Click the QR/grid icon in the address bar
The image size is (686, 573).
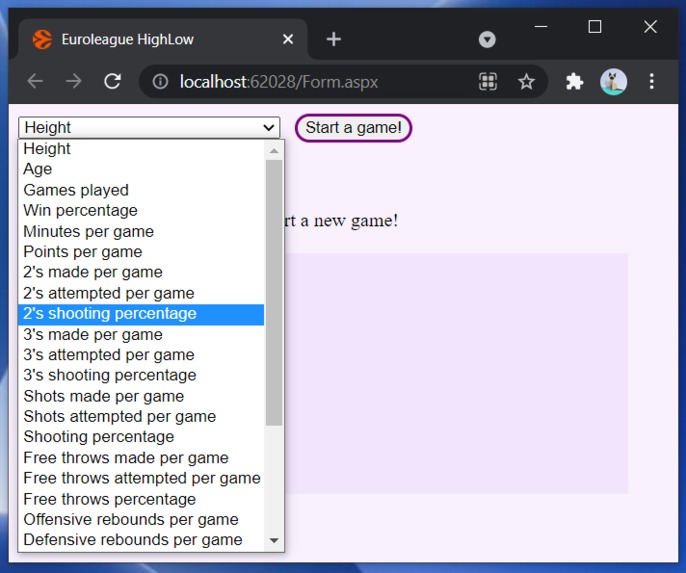488,81
